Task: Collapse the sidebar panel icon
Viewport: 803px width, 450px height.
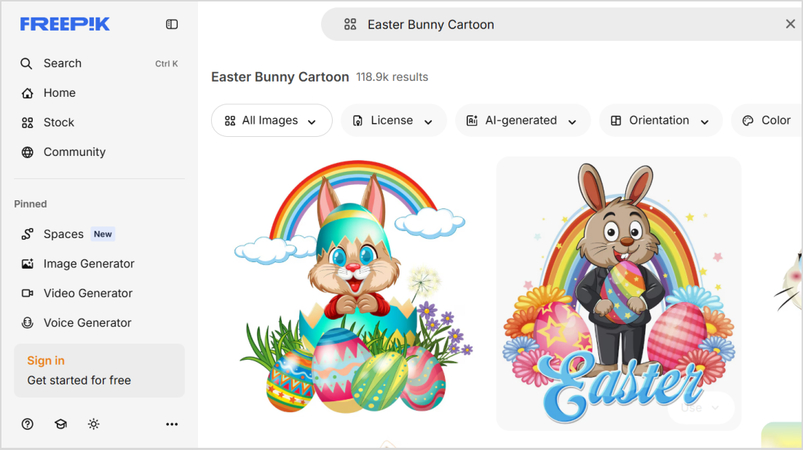Action: pos(172,24)
